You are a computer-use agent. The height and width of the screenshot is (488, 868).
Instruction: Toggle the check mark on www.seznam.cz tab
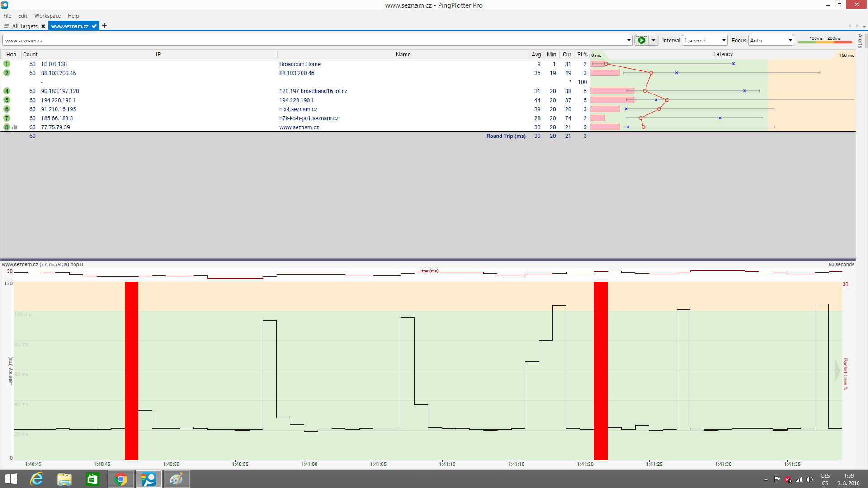coord(94,26)
